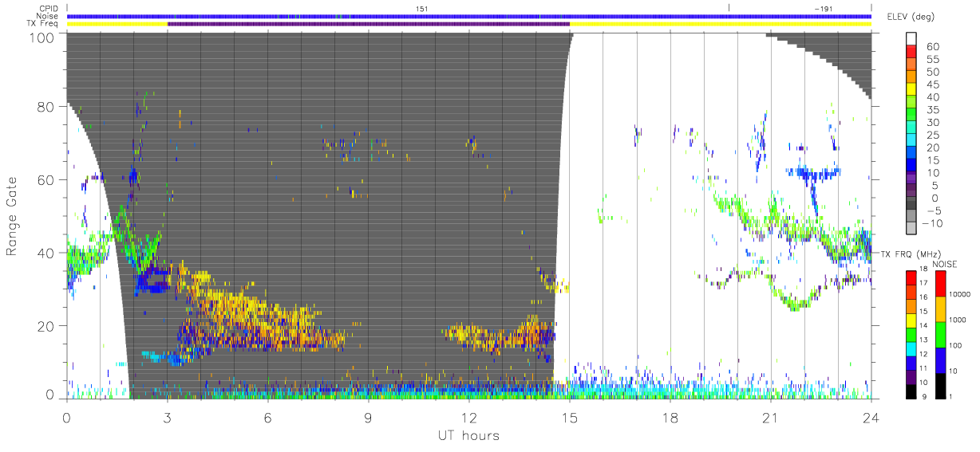Screen dimensions: 980x452
Task: Select the TX FRQ (MHz) legend title
Action: coord(911,254)
